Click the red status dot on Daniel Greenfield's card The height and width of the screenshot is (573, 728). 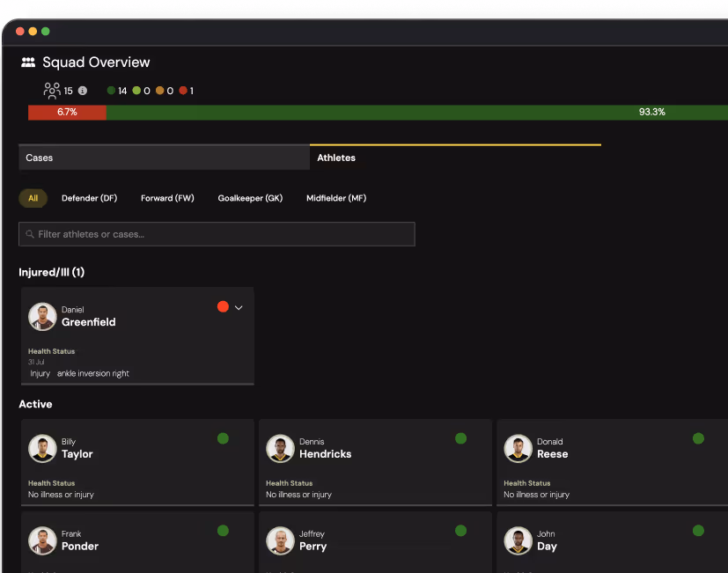[223, 307]
